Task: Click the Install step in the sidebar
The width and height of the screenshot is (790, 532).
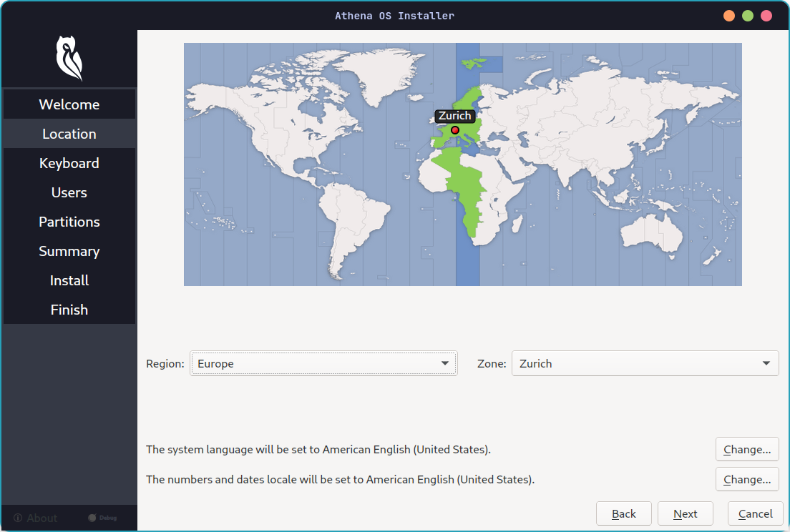Action: (x=69, y=280)
